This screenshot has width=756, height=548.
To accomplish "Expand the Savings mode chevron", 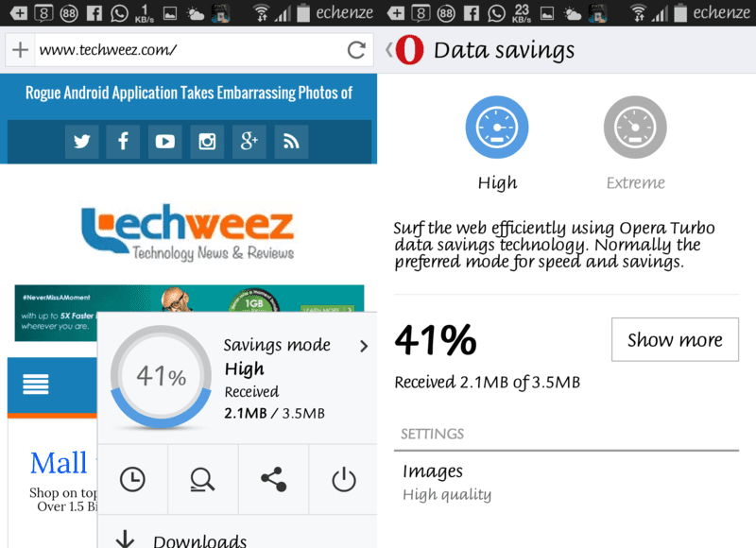I will click(x=364, y=346).
